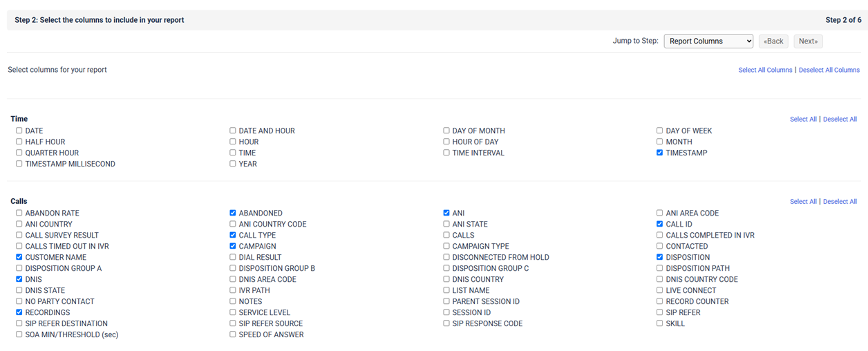This screenshot has height=351, width=868.
Task: Check the HALF HOUR checkbox
Action: pyautogui.click(x=19, y=142)
